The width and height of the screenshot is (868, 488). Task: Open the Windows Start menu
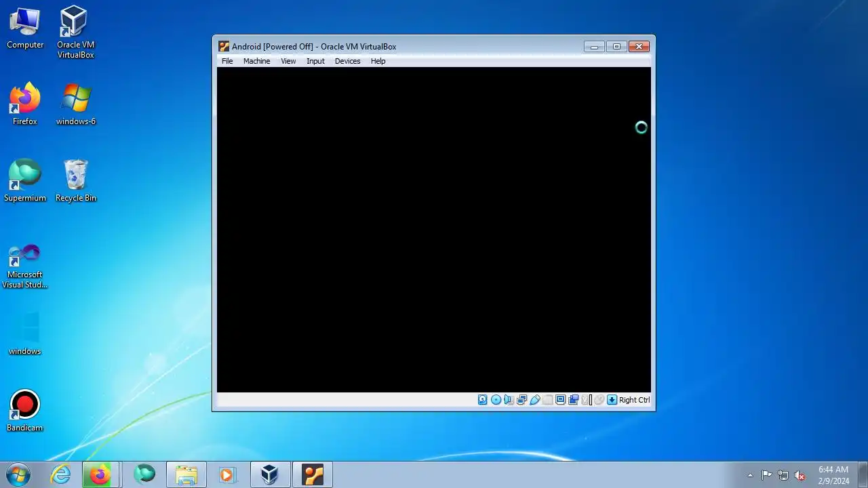click(x=18, y=474)
